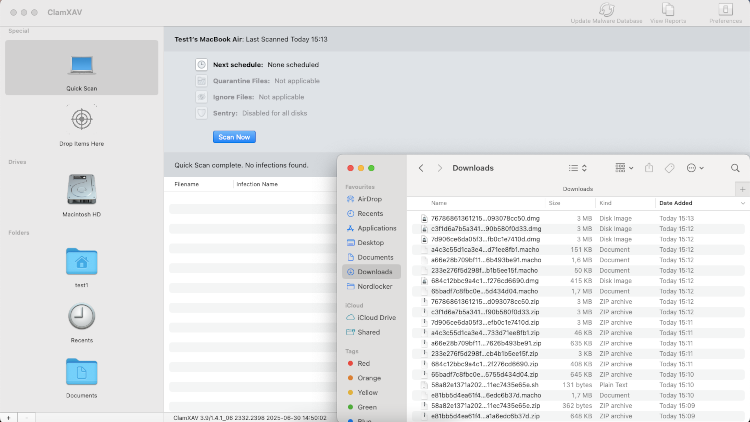Viewport: 750px width, 422px height.
Task: Click the Ignore Files icon
Action: [201, 97]
